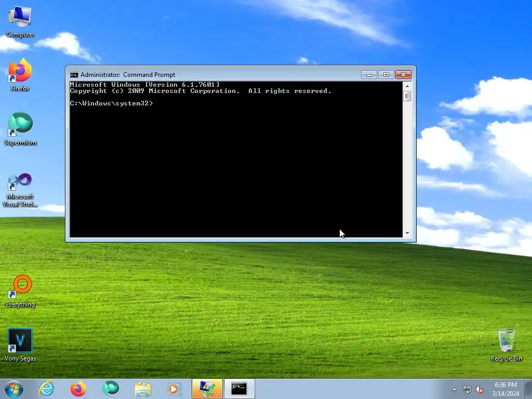This screenshot has height=399, width=532.
Task: Click the C:\Windows\system32> prompt line
Action: click(x=112, y=103)
